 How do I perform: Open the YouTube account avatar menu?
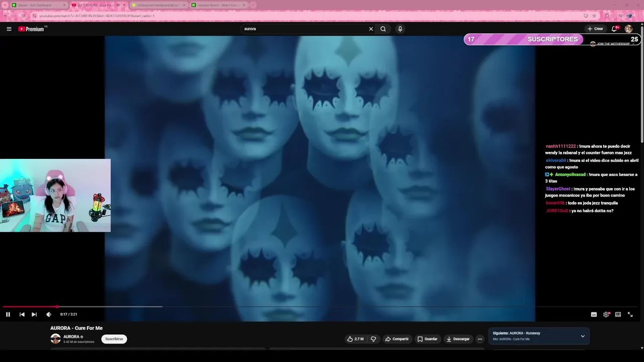coord(628,29)
